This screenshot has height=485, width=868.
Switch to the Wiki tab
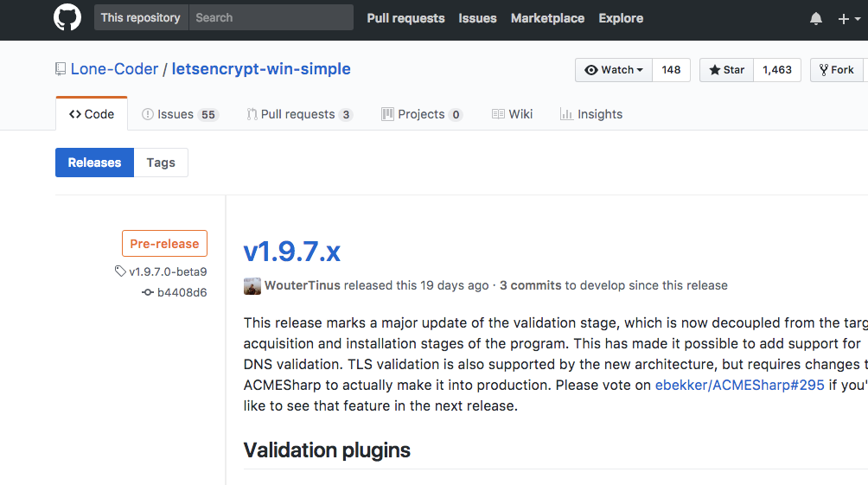tap(512, 114)
